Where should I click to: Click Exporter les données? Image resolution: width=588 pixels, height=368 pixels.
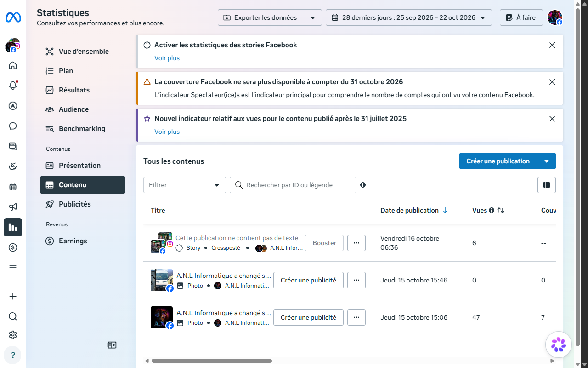pyautogui.click(x=261, y=17)
